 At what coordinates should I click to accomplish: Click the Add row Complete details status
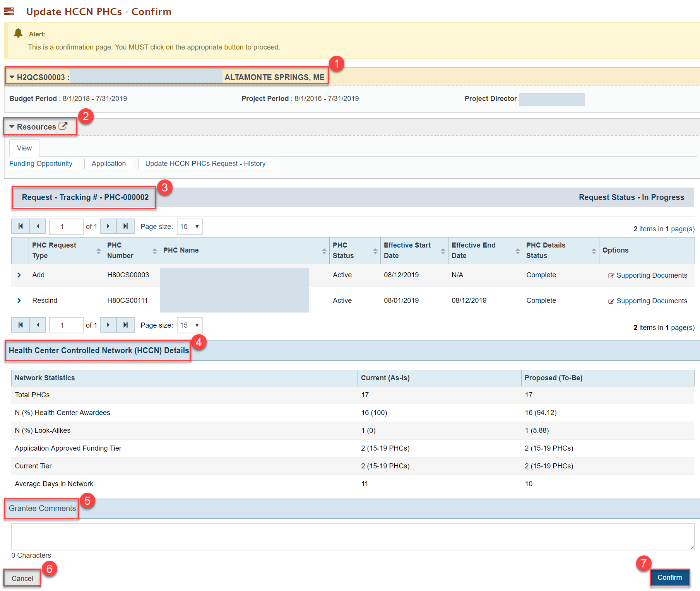click(x=541, y=275)
